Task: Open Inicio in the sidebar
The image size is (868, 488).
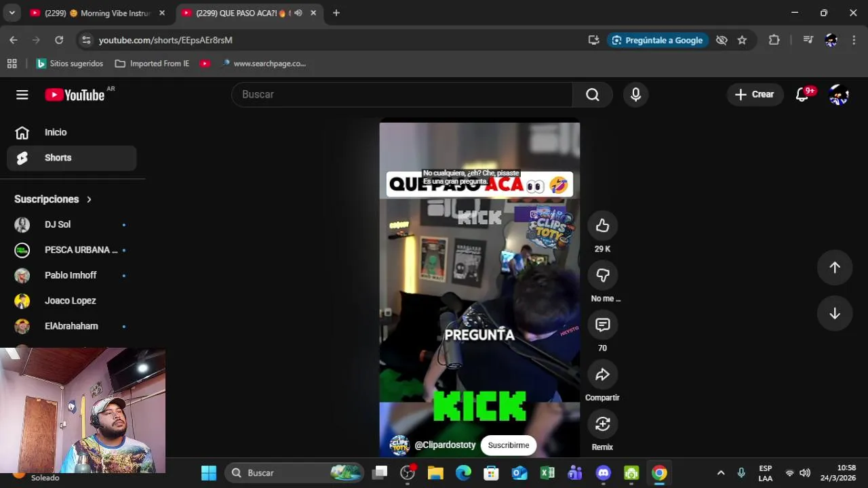Action: [72, 132]
